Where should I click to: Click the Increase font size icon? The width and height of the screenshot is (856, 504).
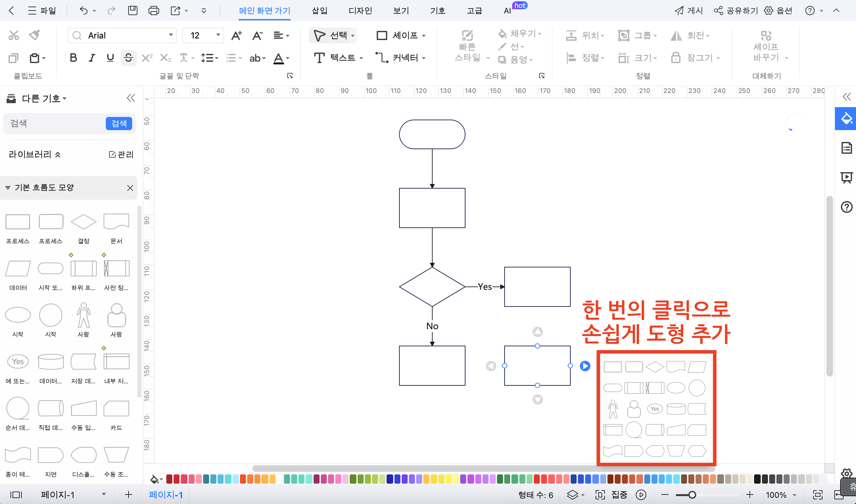236,35
